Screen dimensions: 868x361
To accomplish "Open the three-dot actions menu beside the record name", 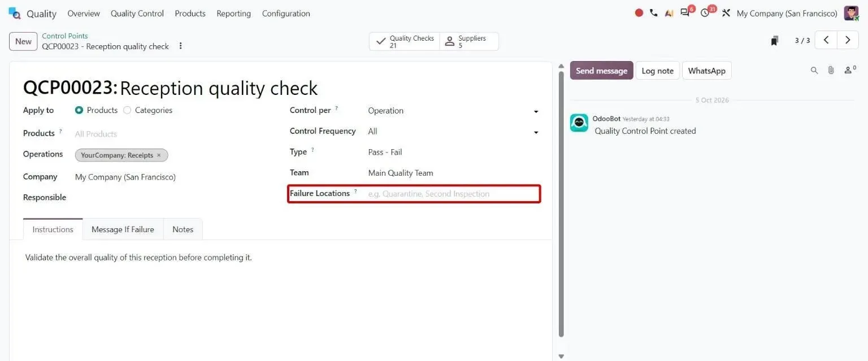I will click(x=181, y=46).
